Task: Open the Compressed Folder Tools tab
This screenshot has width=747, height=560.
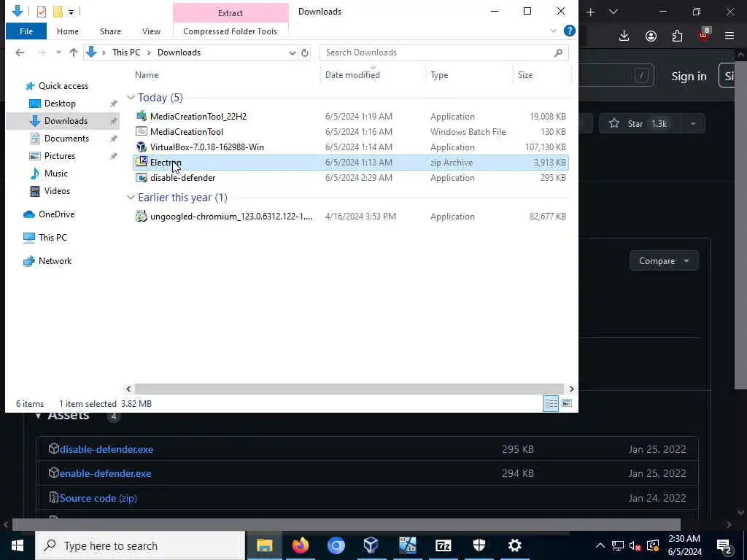Action: point(230,31)
